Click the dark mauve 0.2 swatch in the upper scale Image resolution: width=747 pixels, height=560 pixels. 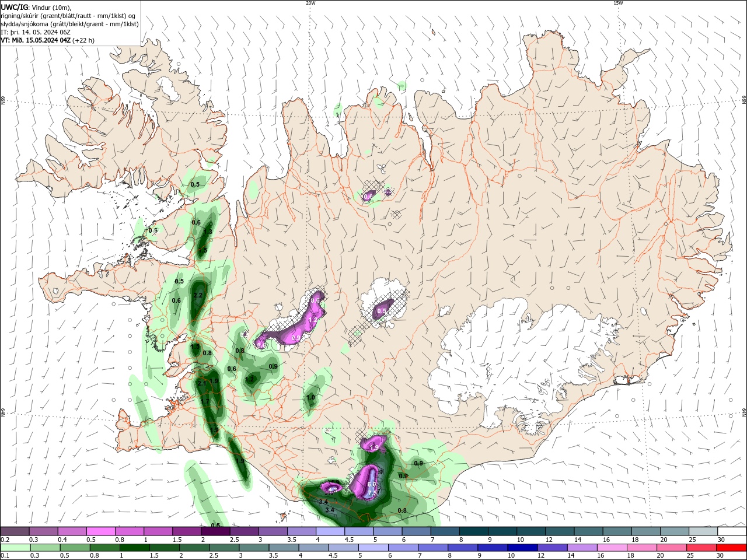click(15, 531)
